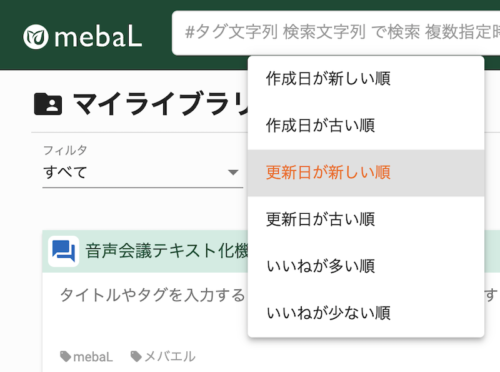Image resolution: width=500 pixels, height=372 pixels.
Task: Click the tag icon beside mebaL
Action: coord(65,356)
